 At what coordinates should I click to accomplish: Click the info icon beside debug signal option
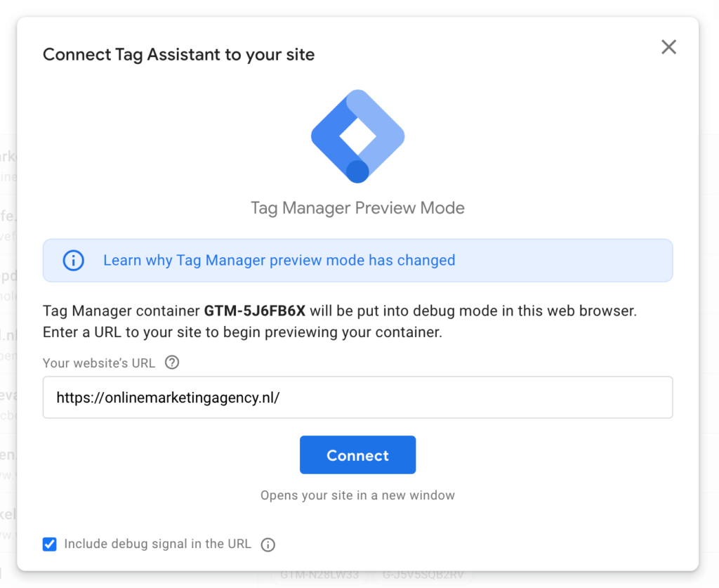(268, 544)
